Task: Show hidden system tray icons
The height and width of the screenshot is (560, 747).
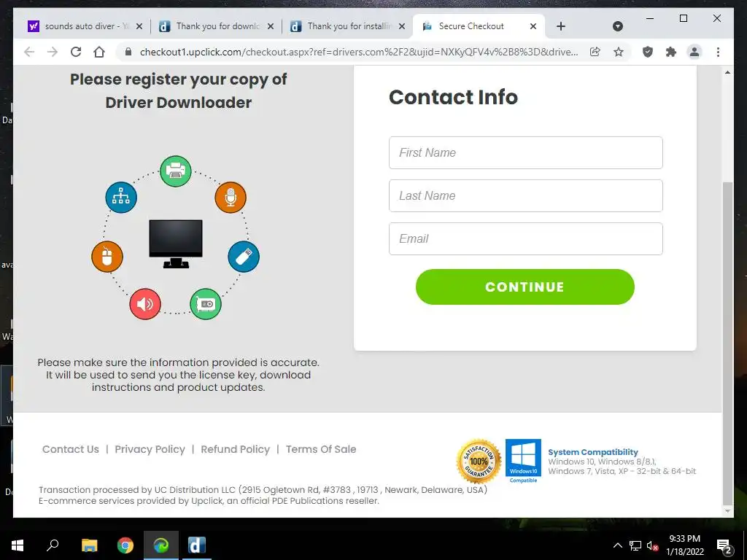Action: pos(617,545)
